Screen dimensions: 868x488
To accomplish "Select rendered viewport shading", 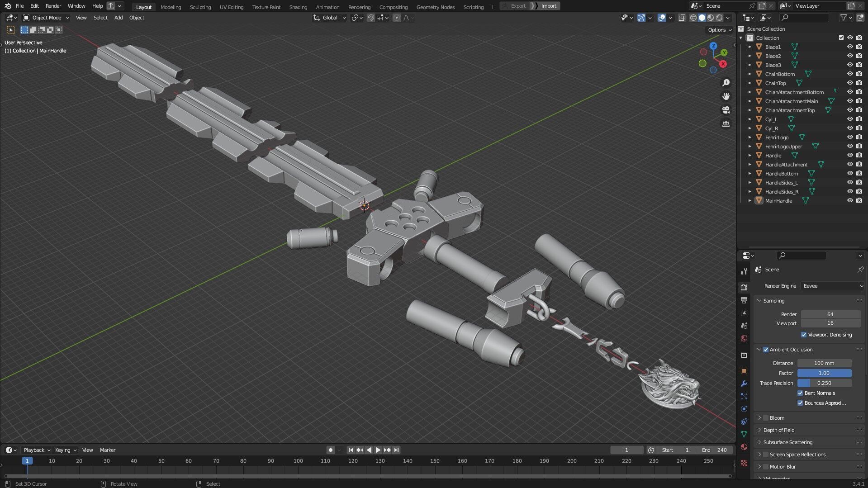I will pos(719,18).
